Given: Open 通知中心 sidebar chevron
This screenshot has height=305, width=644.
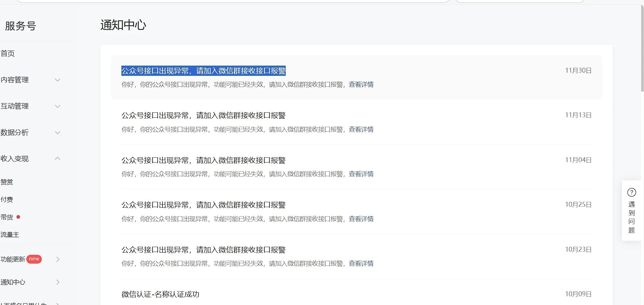Looking at the screenshot, I should (x=58, y=282).
